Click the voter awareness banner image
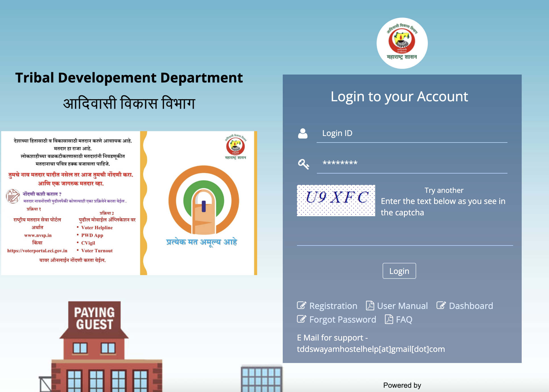 pos(129,203)
